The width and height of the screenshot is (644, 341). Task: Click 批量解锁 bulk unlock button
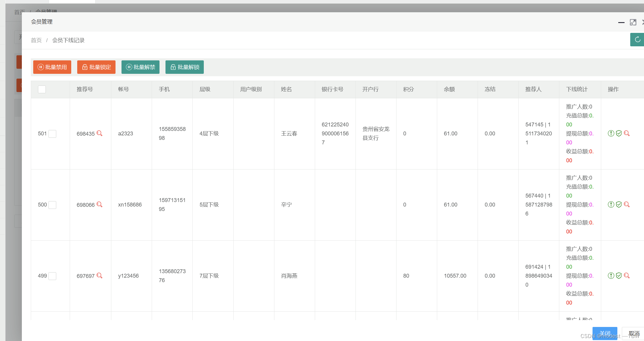(x=185, y=67)
